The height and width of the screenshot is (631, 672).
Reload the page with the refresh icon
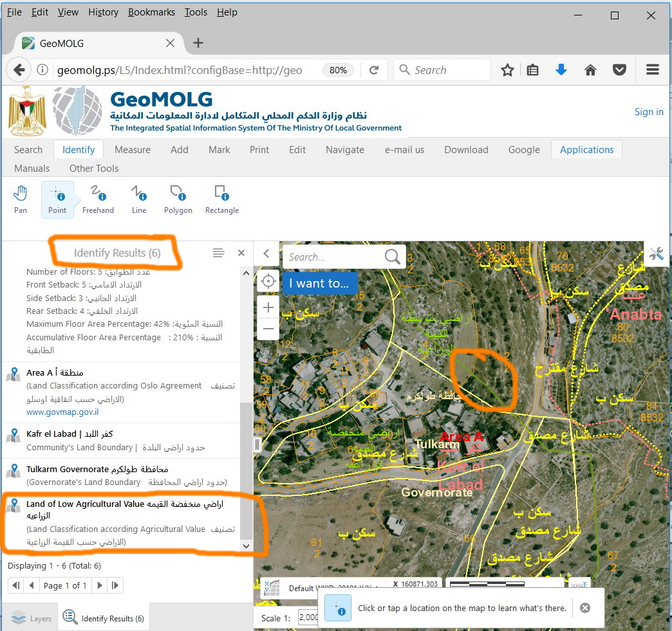click(x=374, y=70)
